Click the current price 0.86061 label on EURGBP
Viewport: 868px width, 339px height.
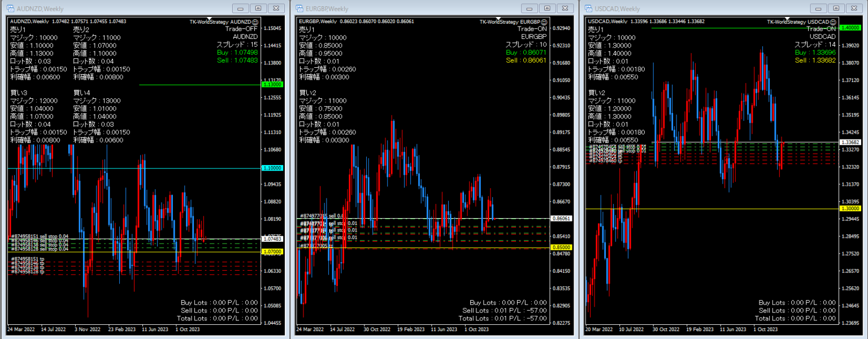562,218
